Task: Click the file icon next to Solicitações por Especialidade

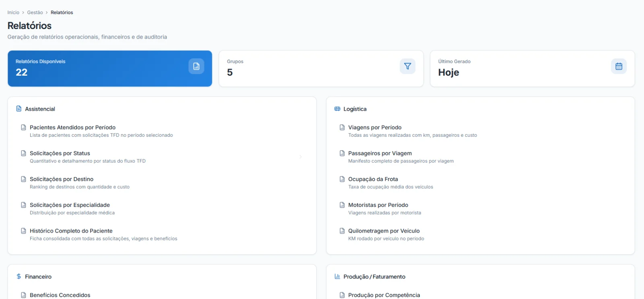Action: point(23,205)
